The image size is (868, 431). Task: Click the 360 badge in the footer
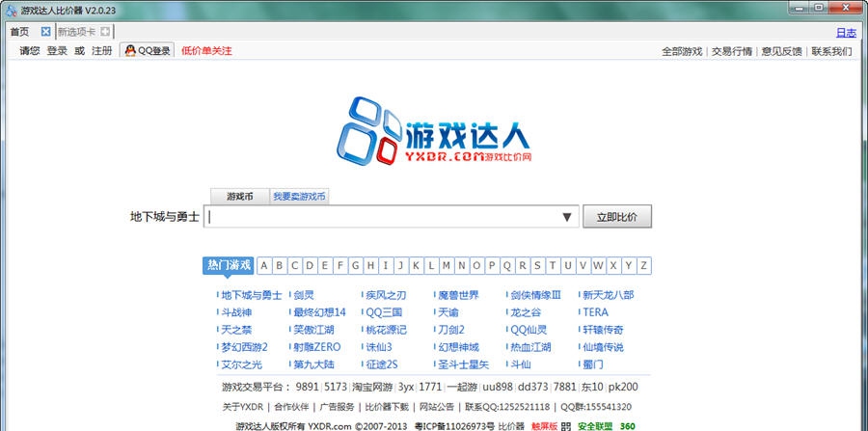pyautogui.click(x=627, y=426)
